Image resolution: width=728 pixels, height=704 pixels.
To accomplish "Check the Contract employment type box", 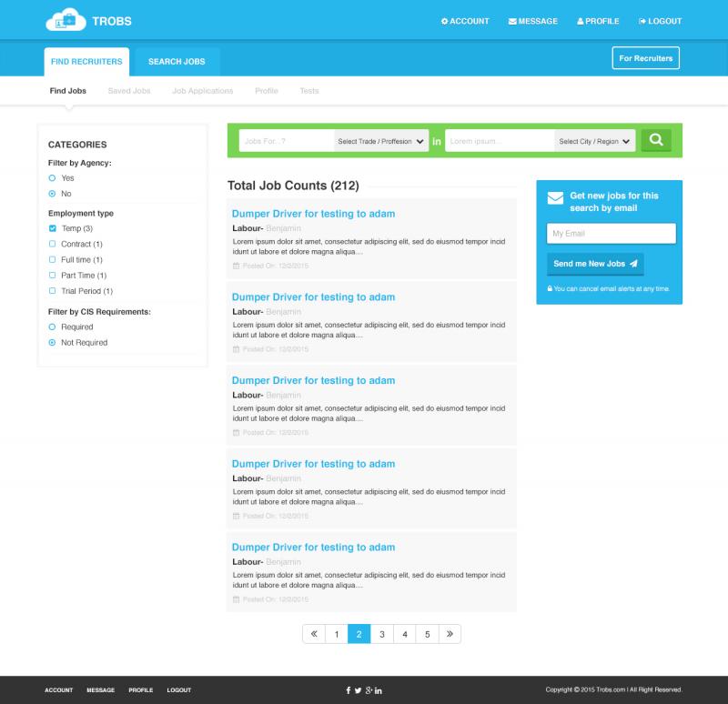I will tap(53, 244).
